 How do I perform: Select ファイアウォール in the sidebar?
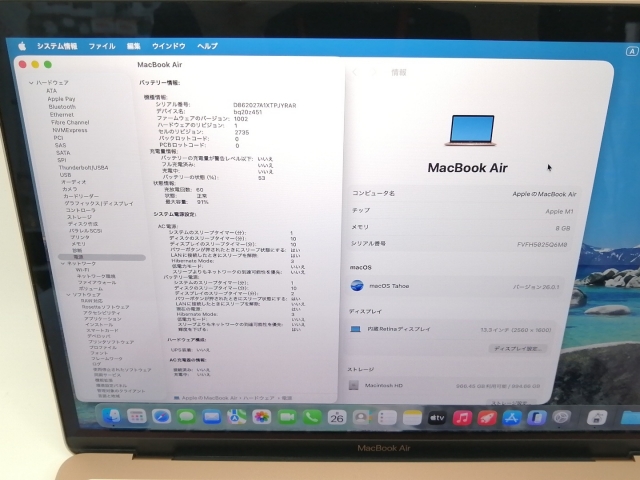click(x=97, y=282)
